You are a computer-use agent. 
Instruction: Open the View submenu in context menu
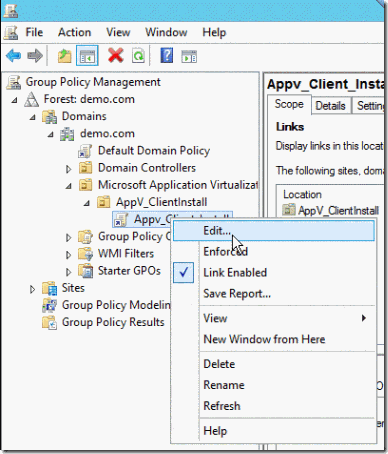pos(274,318)
